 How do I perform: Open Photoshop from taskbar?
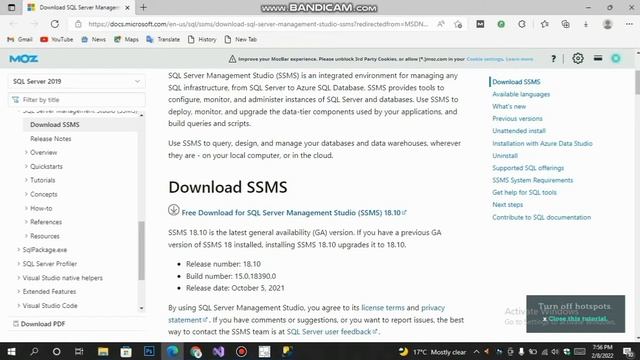click(149, 351)
